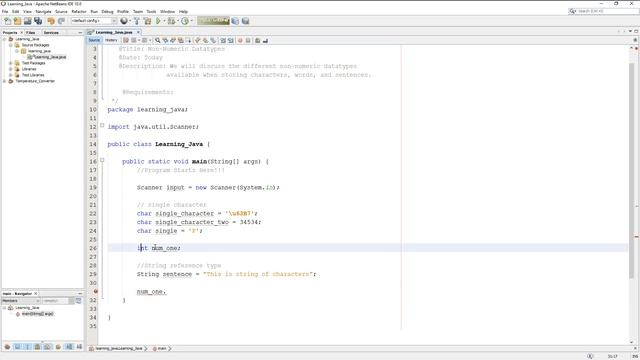The height and width of the screenshot is (360, 640).
Task: Run the project with the green arrow
Action: tap(158, 21)
